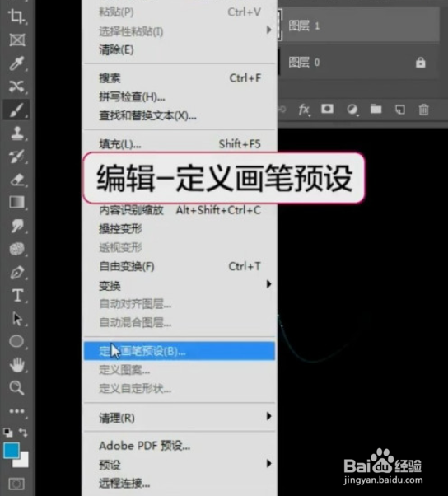Select the History Brush tool
Image resolution: width=448 pixels, height=496 pixels.
pyautogui.click(x=16, y=157)
